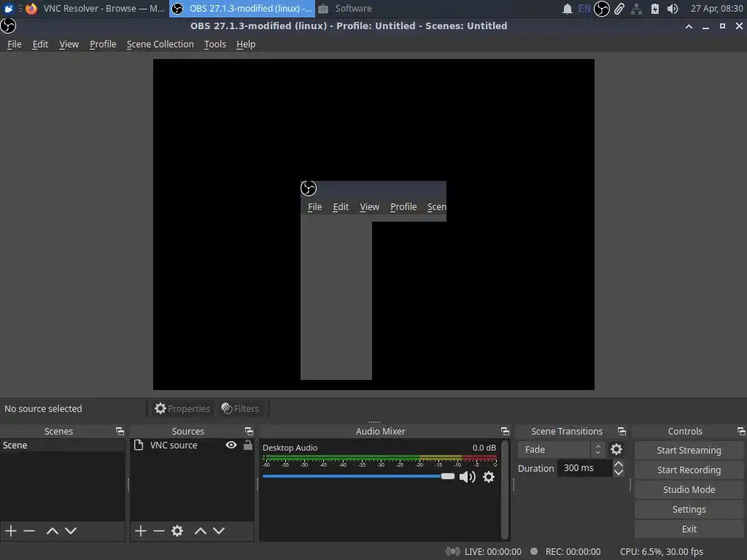The height and width of the screenshot is (560, 747).
Task: Open Fade transition properties gear
Action: click(x=616, y=449)
